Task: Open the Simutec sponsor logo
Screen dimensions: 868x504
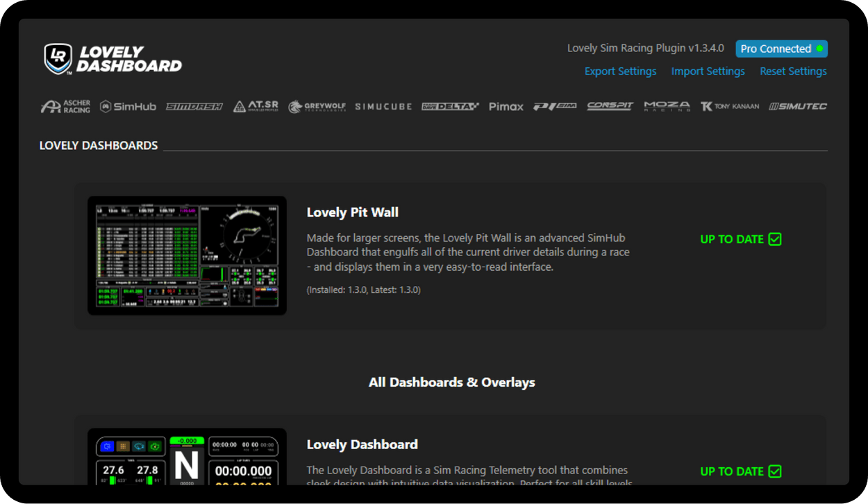Action: (x=798, y=106)
